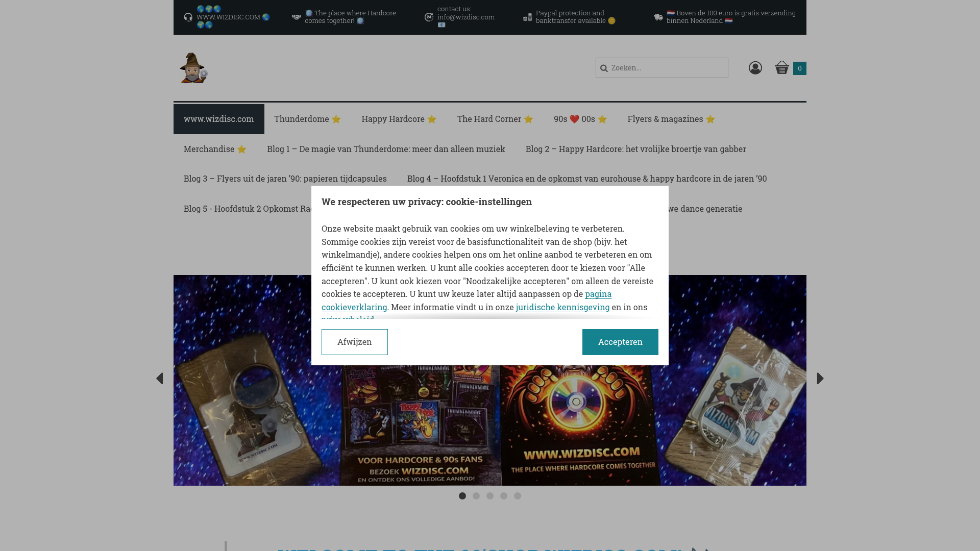
Task: Select the fifth carousel dot
Action: tap(518, 496)
